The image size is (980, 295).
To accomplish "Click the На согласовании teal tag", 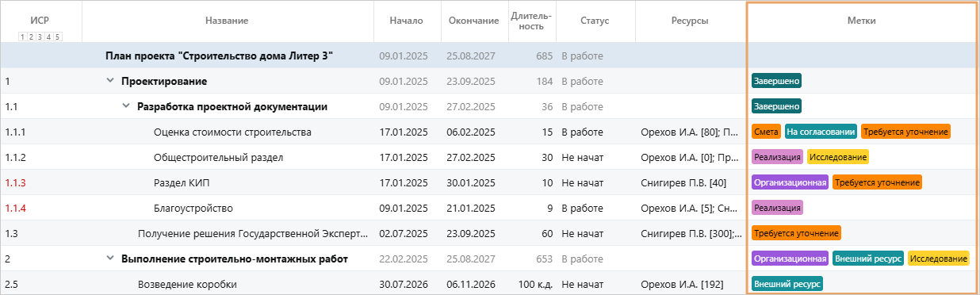I will point(821,132).
